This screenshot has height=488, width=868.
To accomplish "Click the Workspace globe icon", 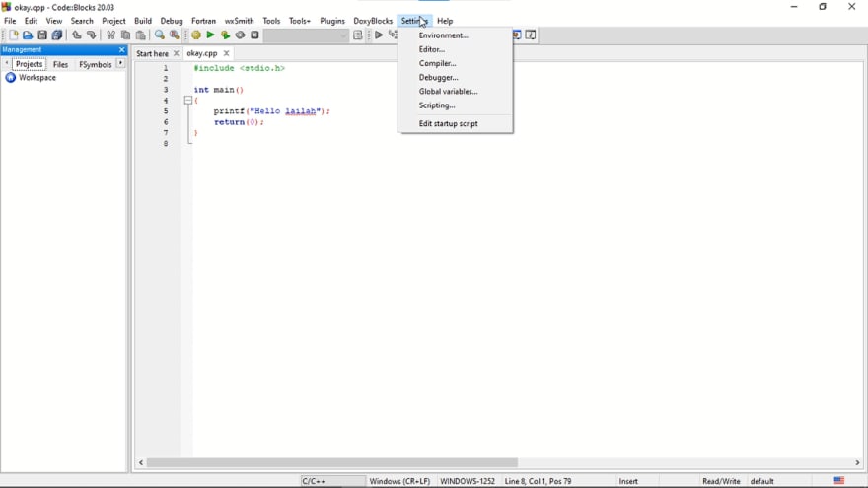I will coord(10,78).
